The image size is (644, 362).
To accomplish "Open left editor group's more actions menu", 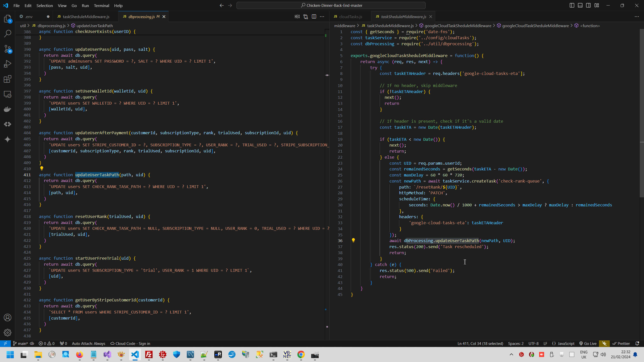I will pyautogui.click(x=322, y=17).
